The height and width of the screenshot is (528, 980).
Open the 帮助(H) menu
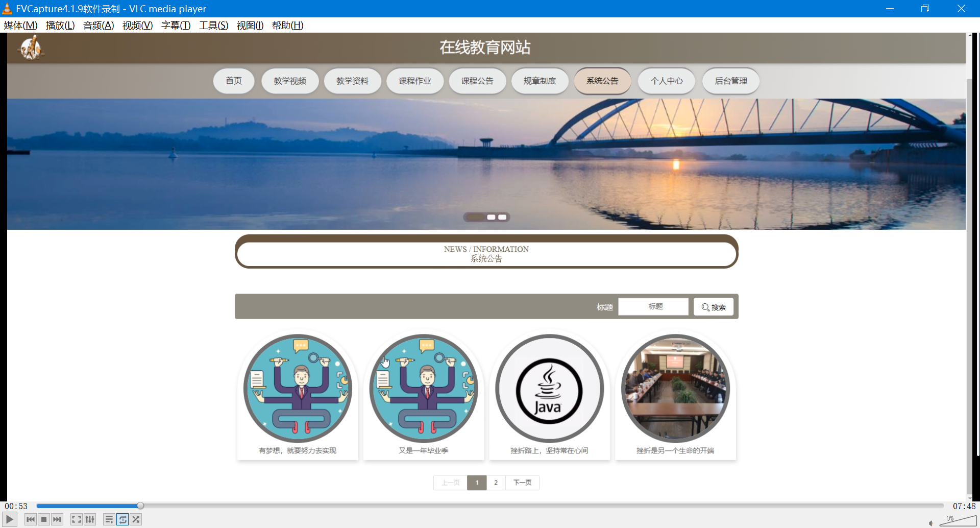pyautogui.click(x=287, y=25)
